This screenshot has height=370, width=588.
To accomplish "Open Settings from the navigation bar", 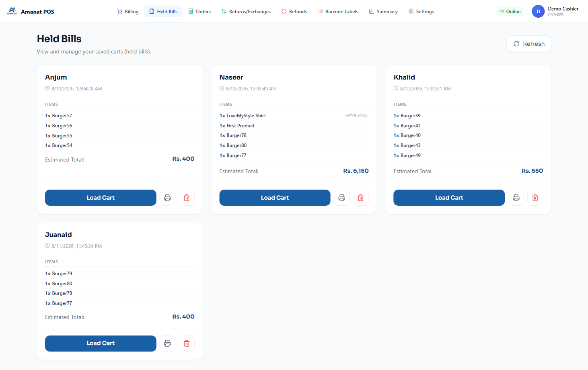I will (x=421, y=12).
